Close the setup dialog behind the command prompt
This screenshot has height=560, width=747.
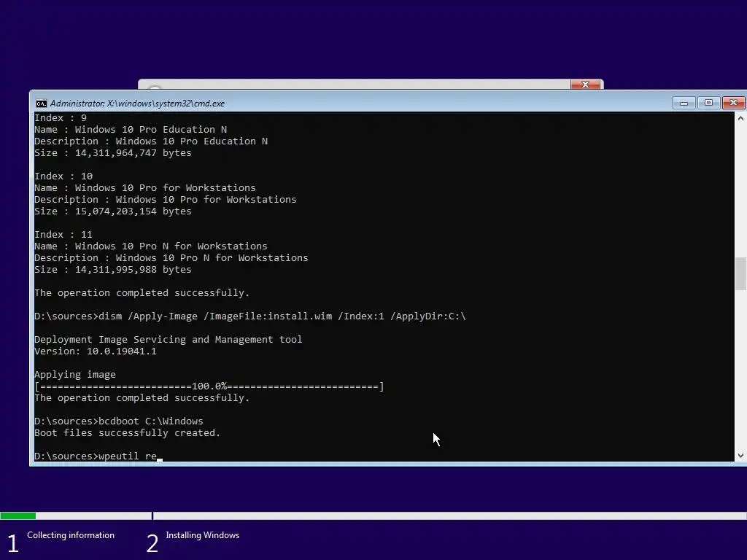click(585, 85)
